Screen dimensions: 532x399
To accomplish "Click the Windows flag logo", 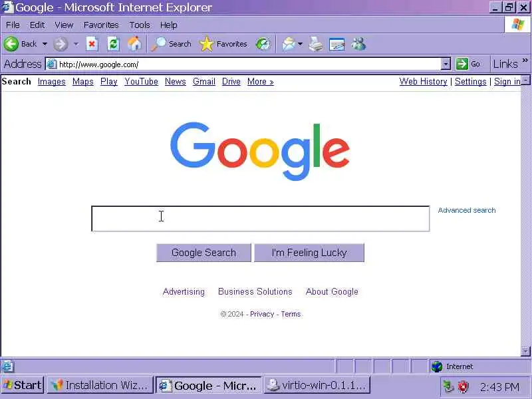I will pyautogui.click(x=518, y=25).
